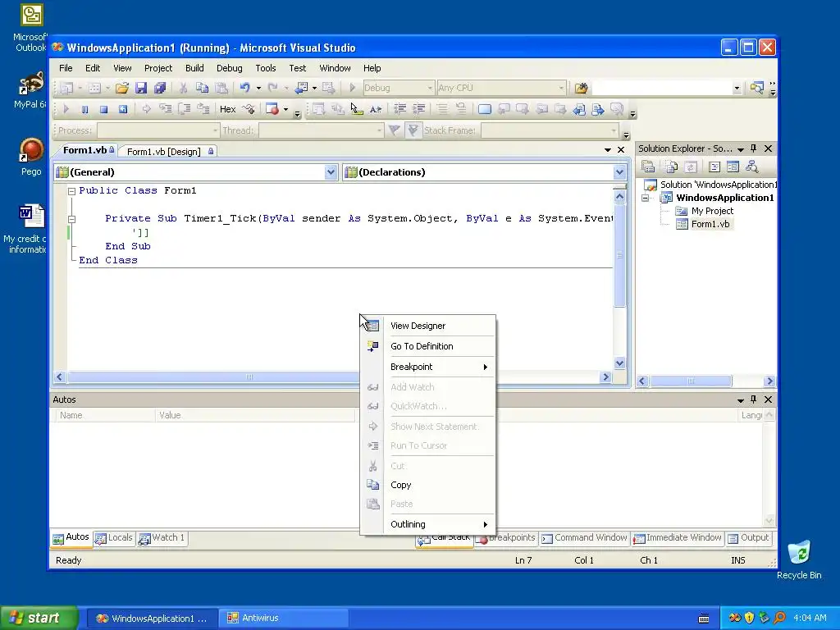Click the Toggle Bookmark icon
The width and height of the screenshot is (840, 630).
click(484, 109)
